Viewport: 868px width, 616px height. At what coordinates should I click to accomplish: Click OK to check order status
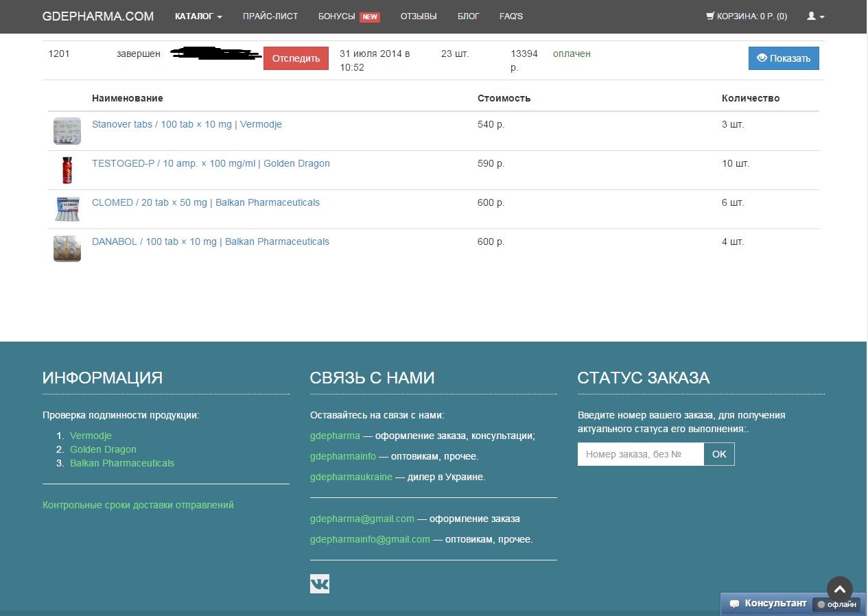point(718,454)
